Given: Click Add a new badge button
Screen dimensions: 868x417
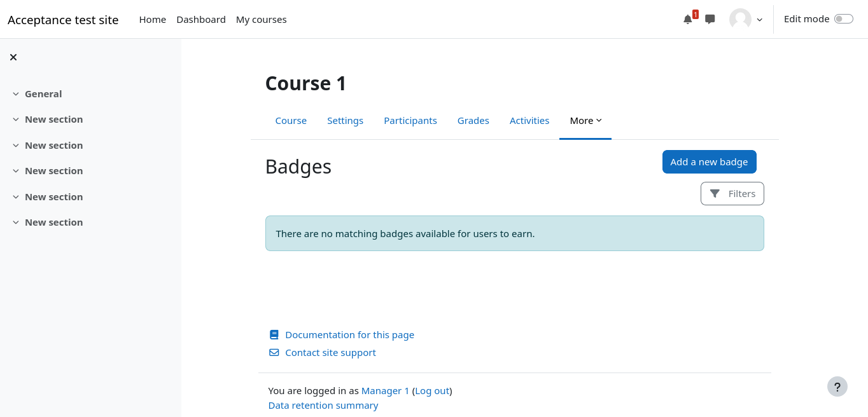Looking at the screenshot, I should [709, 162].
